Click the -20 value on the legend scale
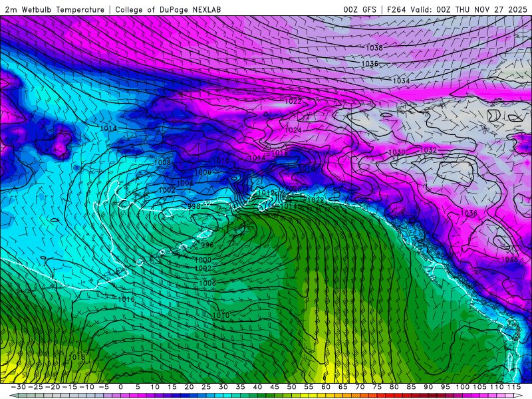 coord(53,387)
